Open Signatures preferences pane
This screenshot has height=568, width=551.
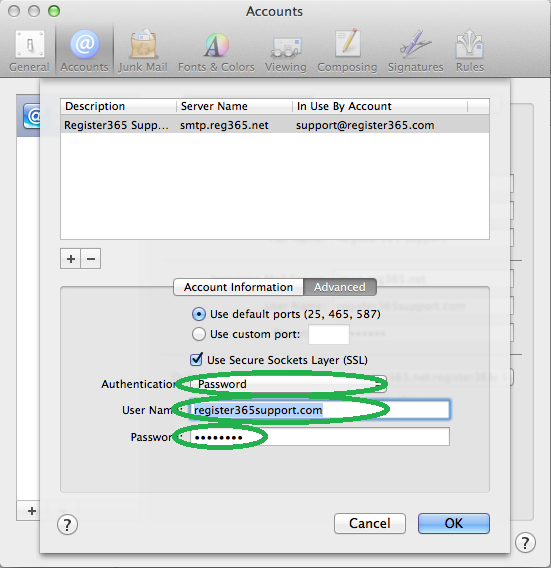tap(416, 51)
